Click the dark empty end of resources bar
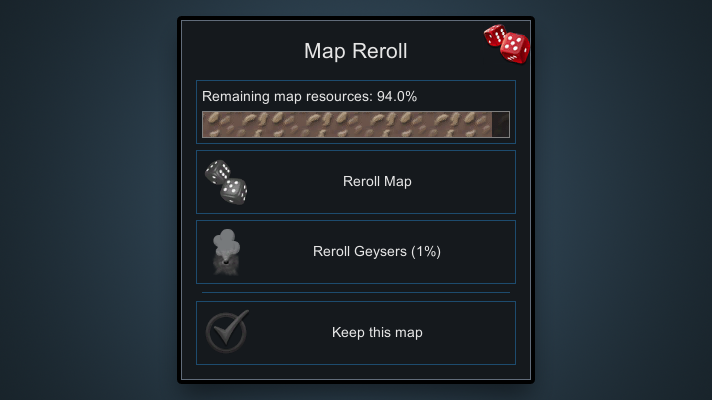Screen dimensions: 712x400 click(x=500, y=124)
